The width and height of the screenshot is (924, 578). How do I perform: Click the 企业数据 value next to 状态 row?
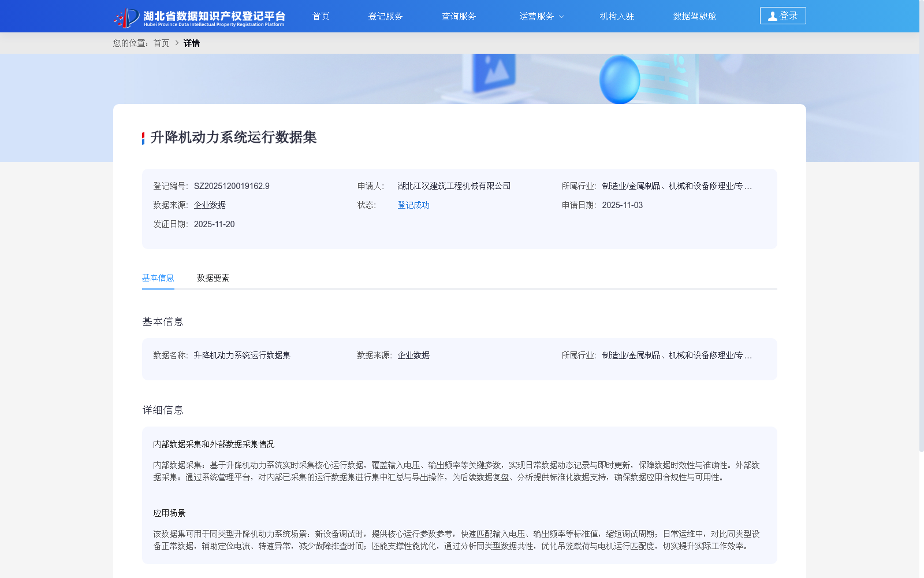tap(210, 205)
